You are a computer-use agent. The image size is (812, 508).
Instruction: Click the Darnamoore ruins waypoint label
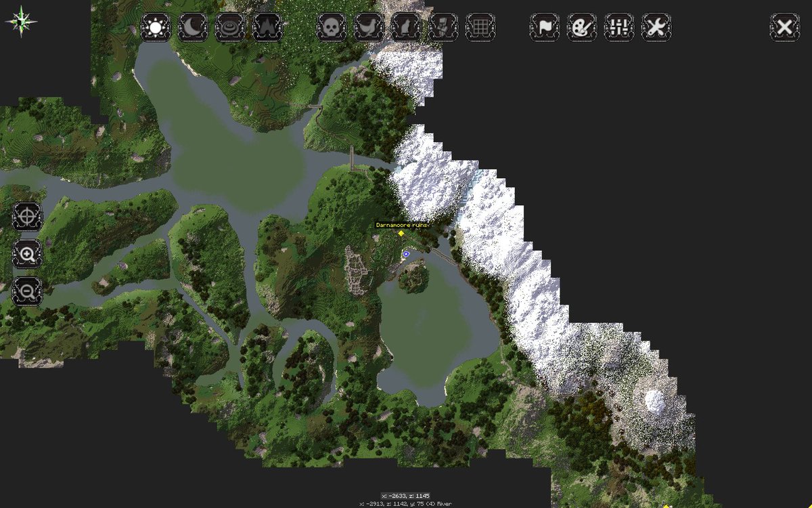click(x=403, y=225)
